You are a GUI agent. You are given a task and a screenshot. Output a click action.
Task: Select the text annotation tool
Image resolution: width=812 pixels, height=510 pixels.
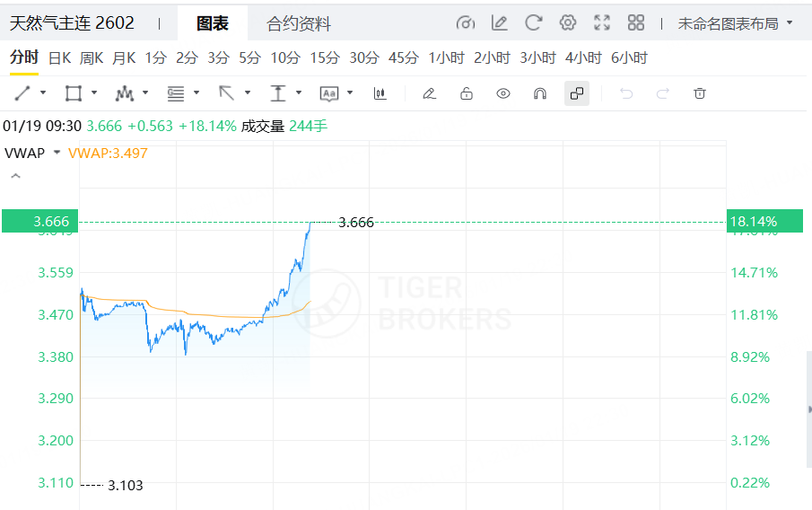pos(329,93)
